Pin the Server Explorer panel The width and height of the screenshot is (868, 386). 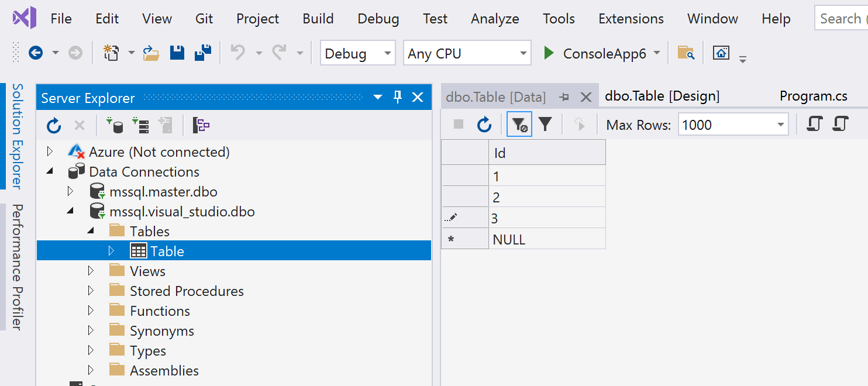click(398, 97)
